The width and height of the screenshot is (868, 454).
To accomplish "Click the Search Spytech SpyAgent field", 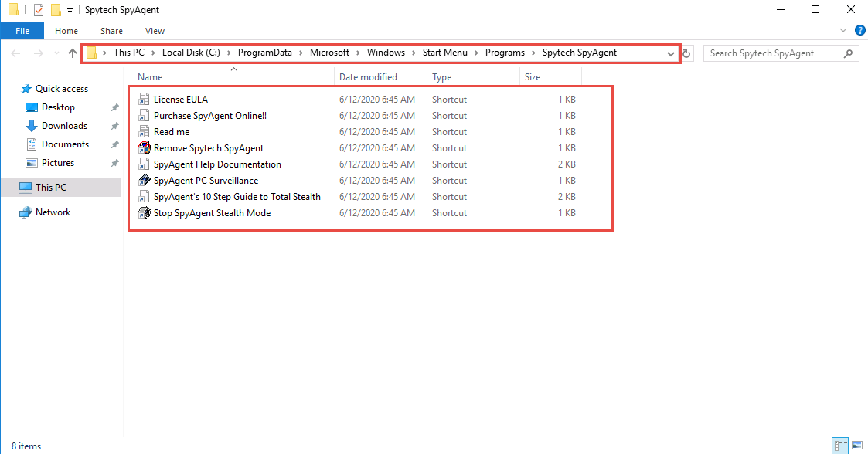I will [781, 53].
